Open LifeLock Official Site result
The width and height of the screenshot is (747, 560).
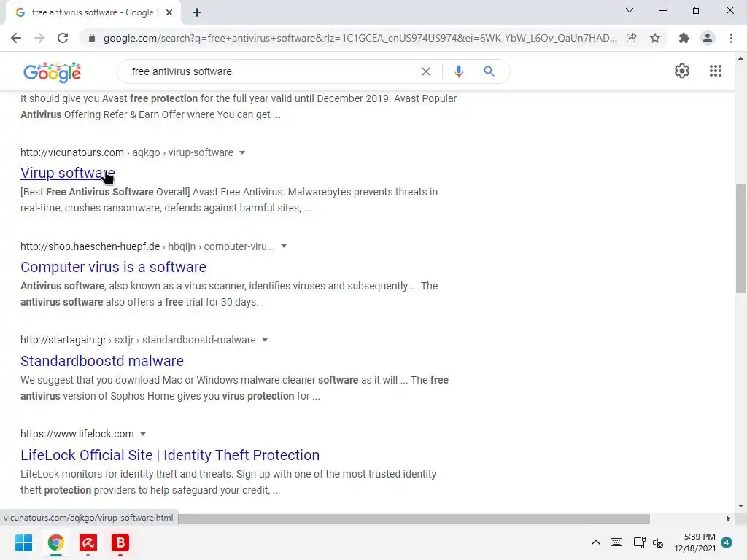point(170,455)
